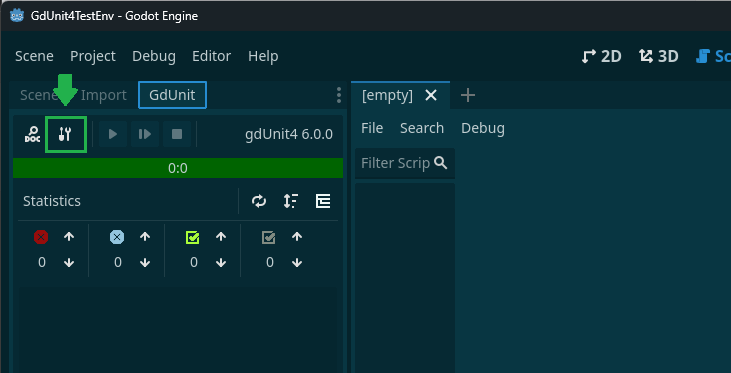The image size is (731, 373).
Task: Click the gray skipped tests icon
Action: point(269,237)
